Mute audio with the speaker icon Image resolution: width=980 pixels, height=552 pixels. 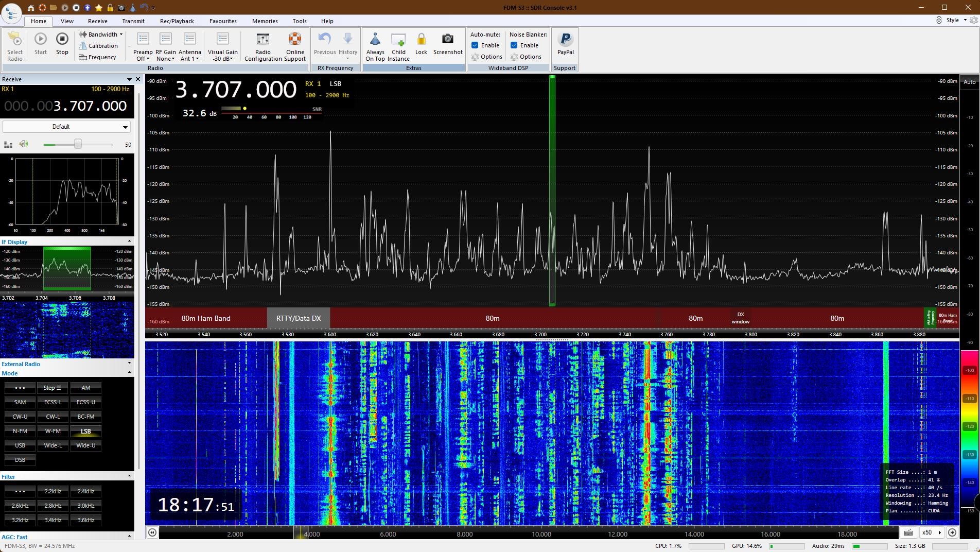(x=24, y=144)
